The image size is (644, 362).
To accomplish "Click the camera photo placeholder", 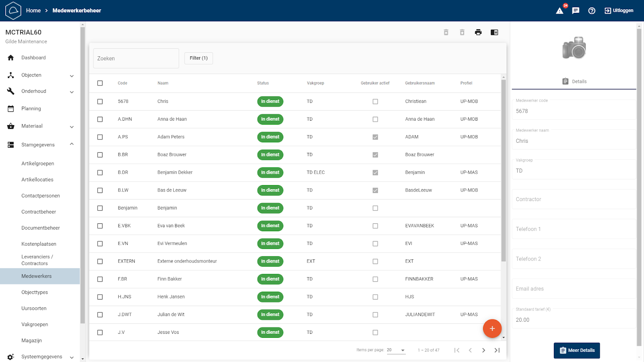I will (574, 48).
